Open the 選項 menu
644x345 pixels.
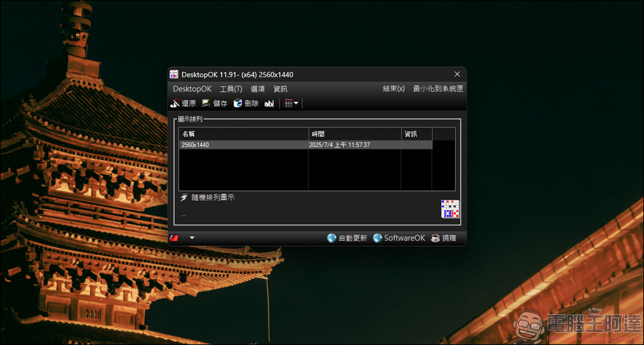pos(258,89)
